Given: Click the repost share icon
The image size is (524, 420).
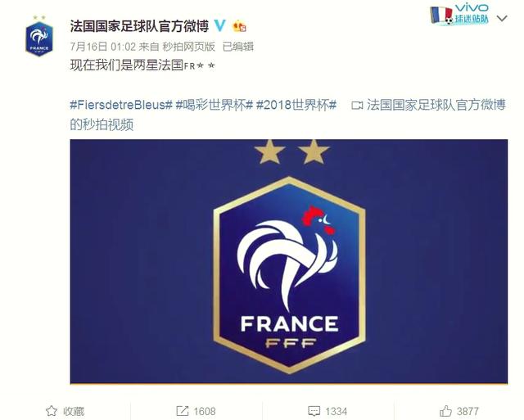Looking at the screenshot, I should pos(182,411).
